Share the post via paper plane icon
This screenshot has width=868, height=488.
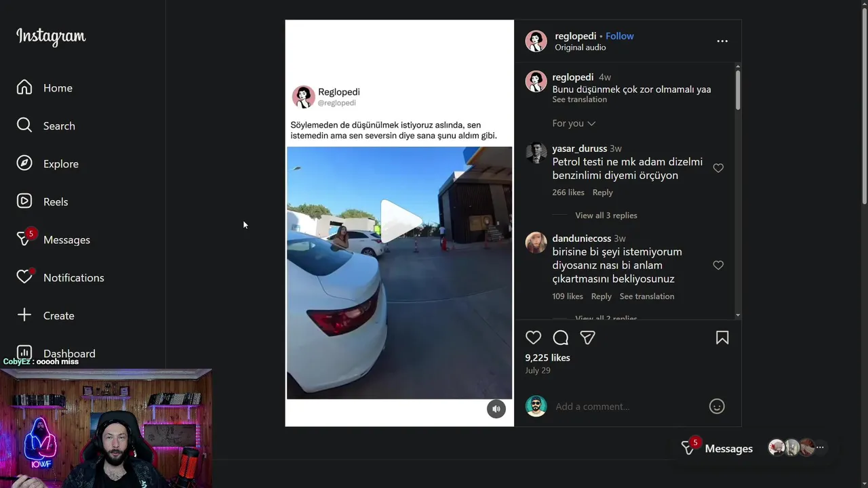pyautogui.click(x=587, y=338)
